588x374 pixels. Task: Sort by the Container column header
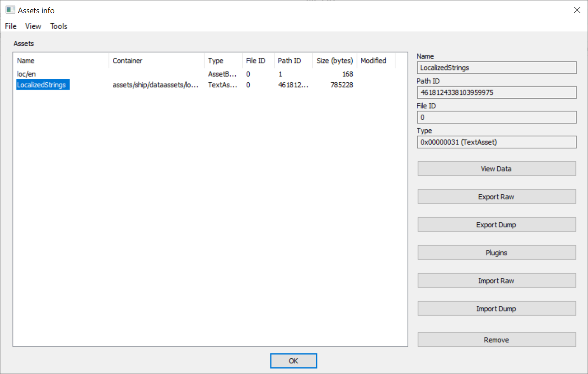156,61
